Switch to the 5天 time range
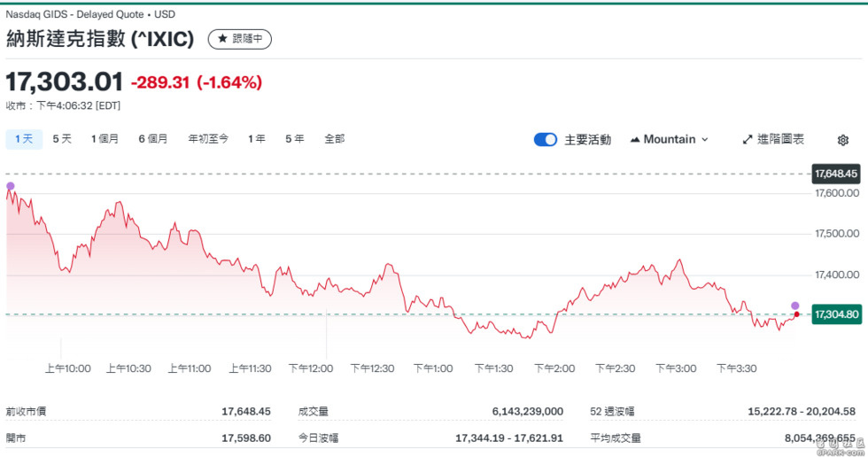This screenshot has height=457, width=868. 62,139
